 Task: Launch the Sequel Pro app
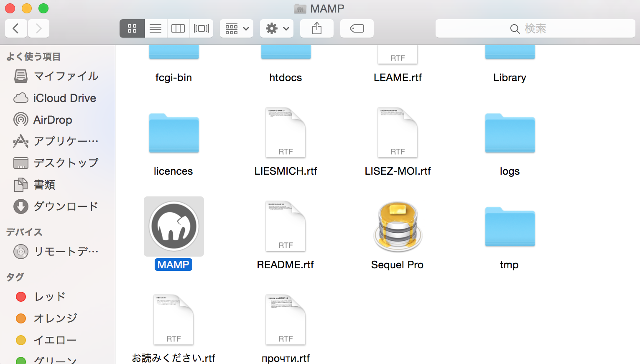398,227
